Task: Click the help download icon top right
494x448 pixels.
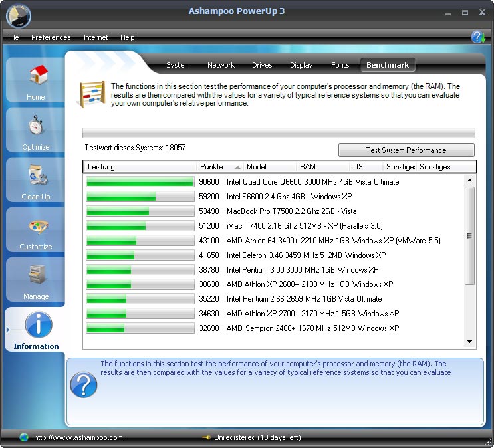Action: tap(478, 37)
